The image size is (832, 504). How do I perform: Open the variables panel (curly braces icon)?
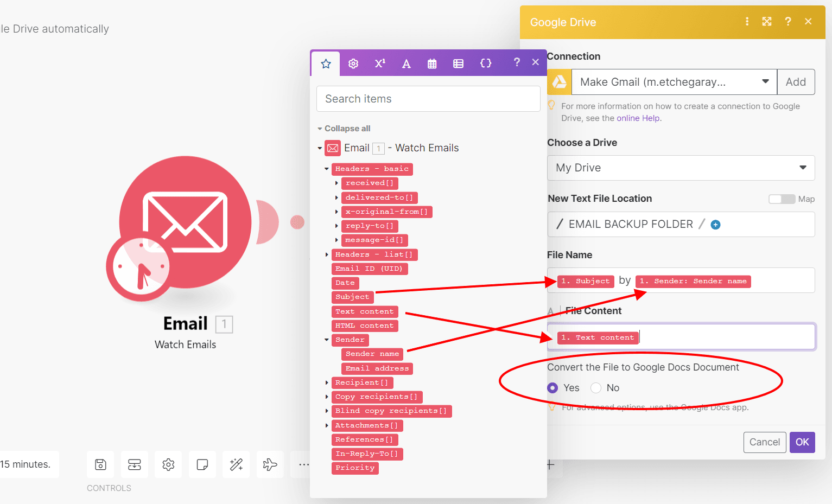(486, 63)
